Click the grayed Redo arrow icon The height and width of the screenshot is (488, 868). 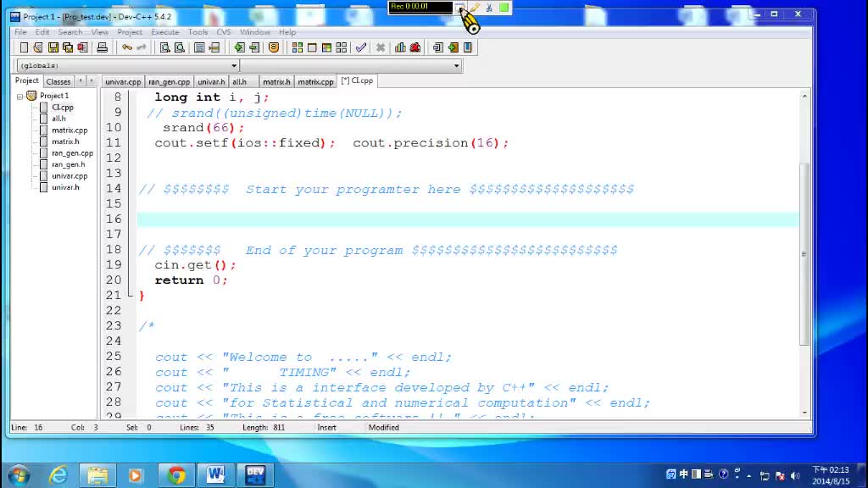[142, 47]
